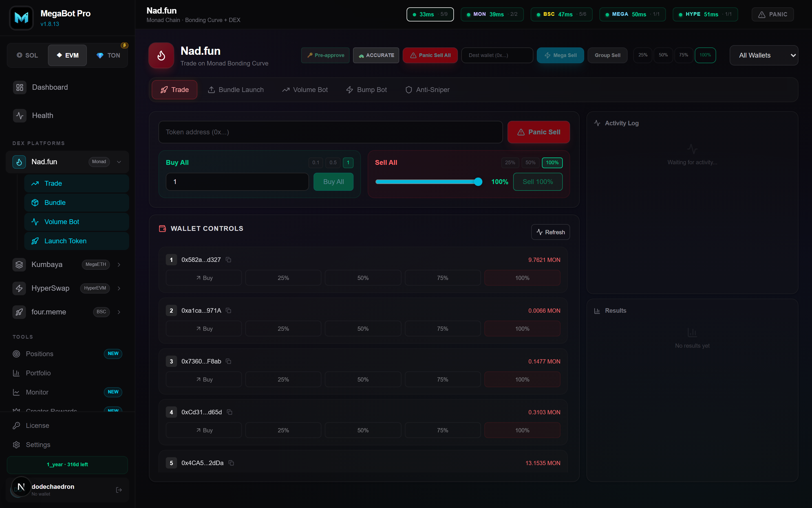Switch chain to EVM

(x=67, y=55)
